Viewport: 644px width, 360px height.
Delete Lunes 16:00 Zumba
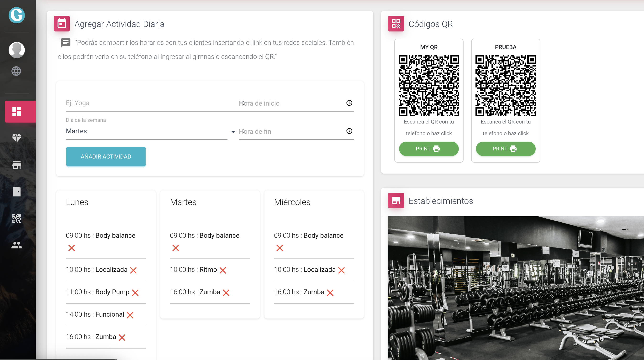point(122,338)
